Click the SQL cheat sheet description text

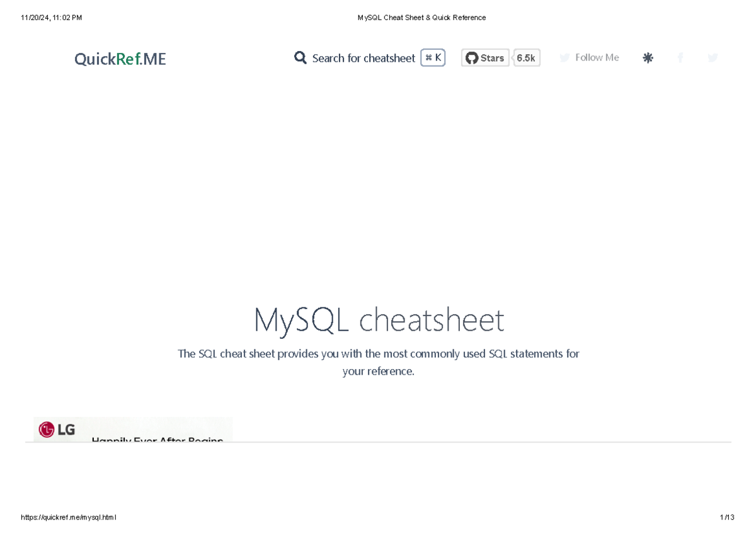pos(378,362)
